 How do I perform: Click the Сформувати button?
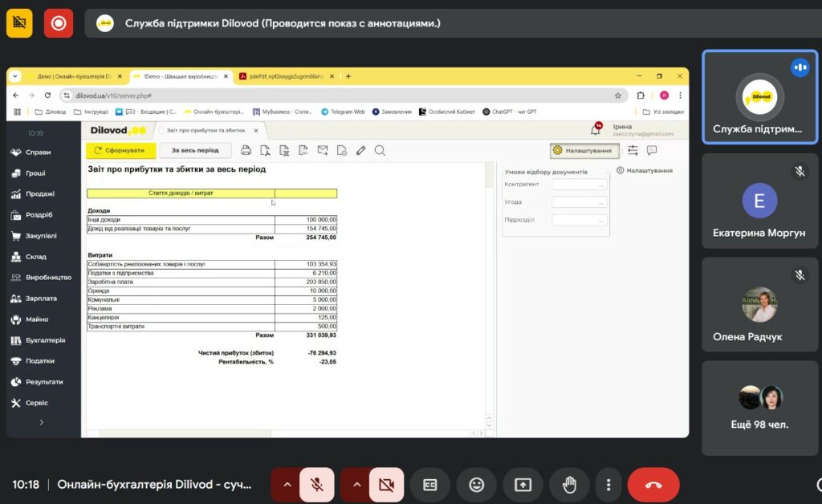click(x=121, y=150)
